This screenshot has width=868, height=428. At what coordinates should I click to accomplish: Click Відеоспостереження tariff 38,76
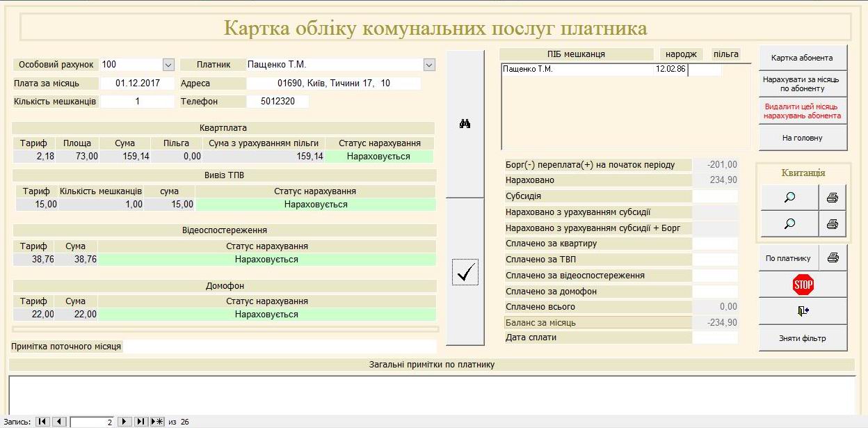pyautogui.click(x=34, y=260)
